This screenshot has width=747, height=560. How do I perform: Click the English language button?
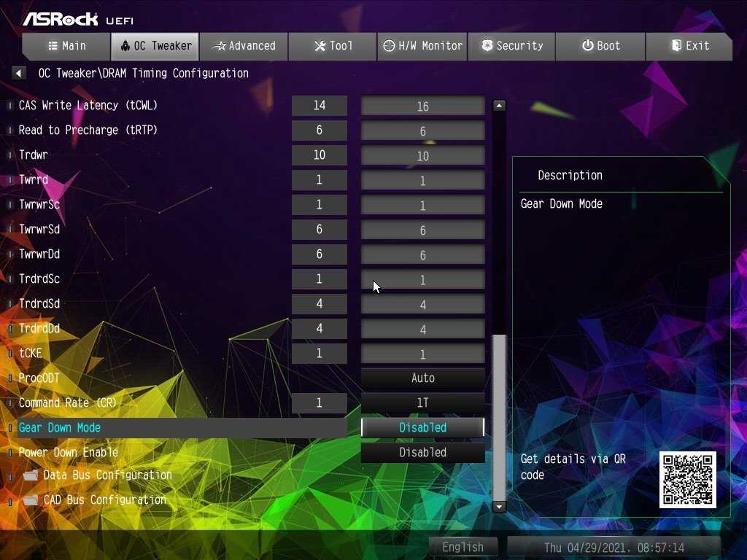coord(462,547)
